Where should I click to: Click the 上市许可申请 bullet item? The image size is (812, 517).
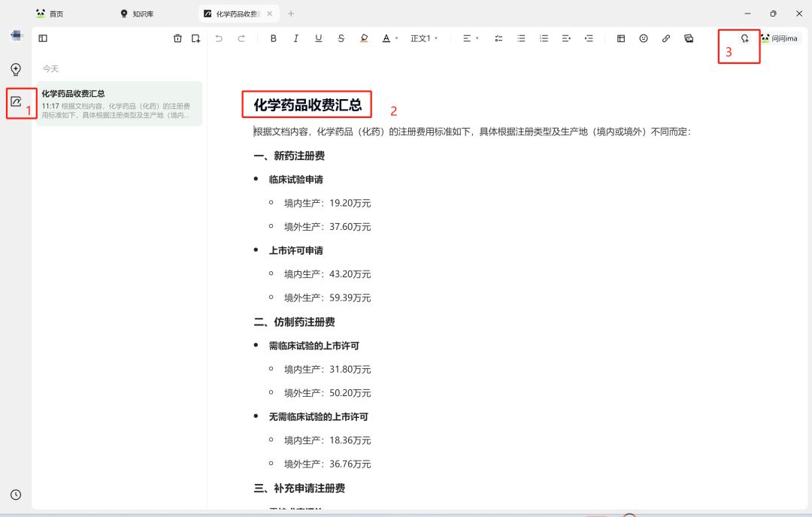click(295, 250)
